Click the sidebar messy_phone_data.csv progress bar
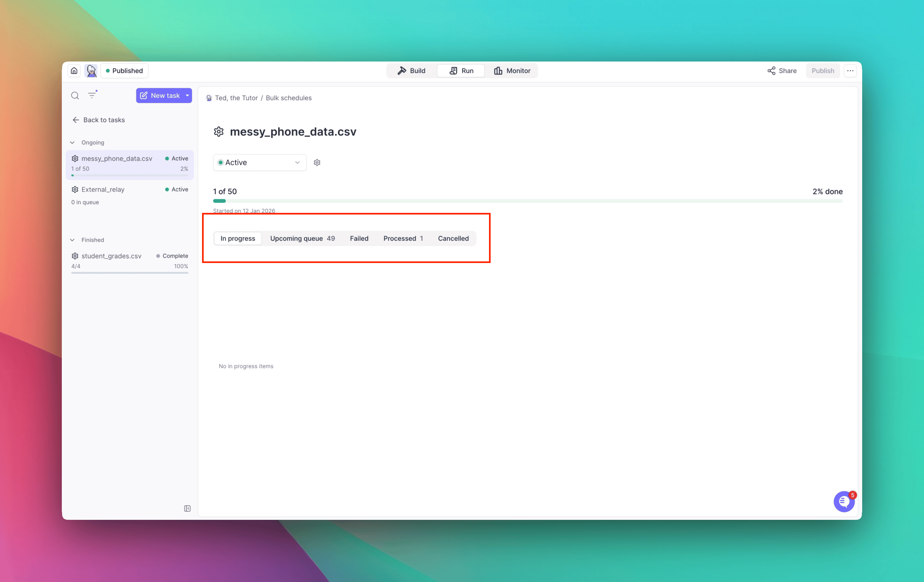The height and width of the screenshot is (582, 924). click(x=130, y=175)
